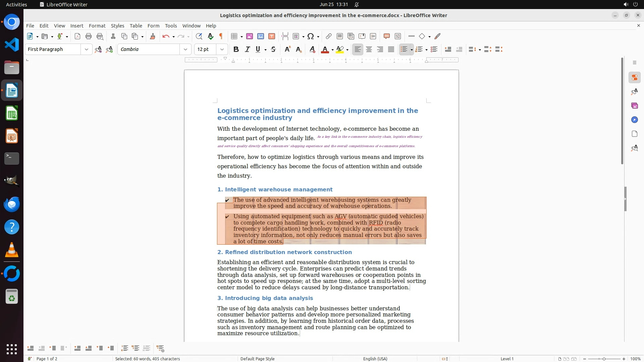Click Default Page Style in status bar
The width and height of the screenshot is (644, 362).
pyautogui.click(x=257, y=359)
